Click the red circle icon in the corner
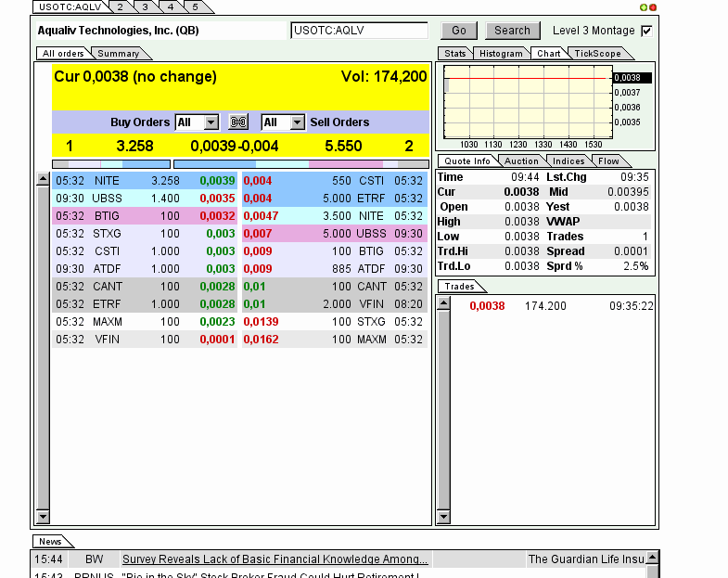The height and width of the screenshot is (578, 728). [x=653, y=7]
